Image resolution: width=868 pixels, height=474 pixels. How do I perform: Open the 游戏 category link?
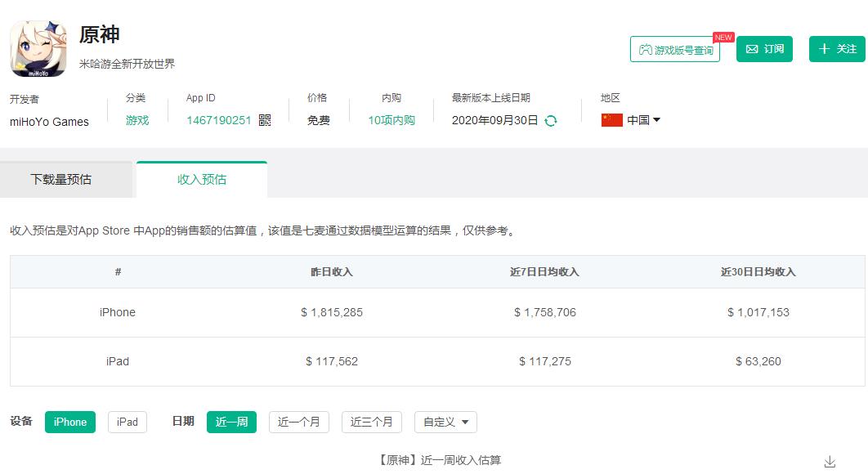click(x=137, y=120)
